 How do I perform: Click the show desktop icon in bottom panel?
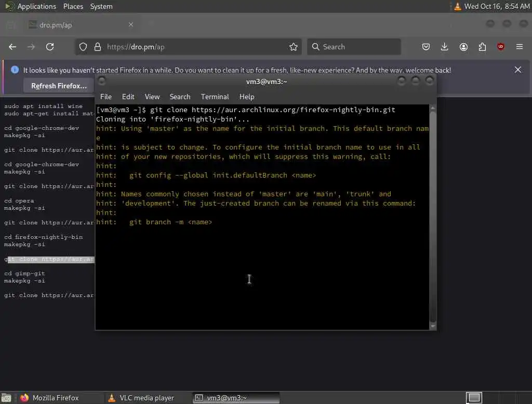tap(6, 398)
